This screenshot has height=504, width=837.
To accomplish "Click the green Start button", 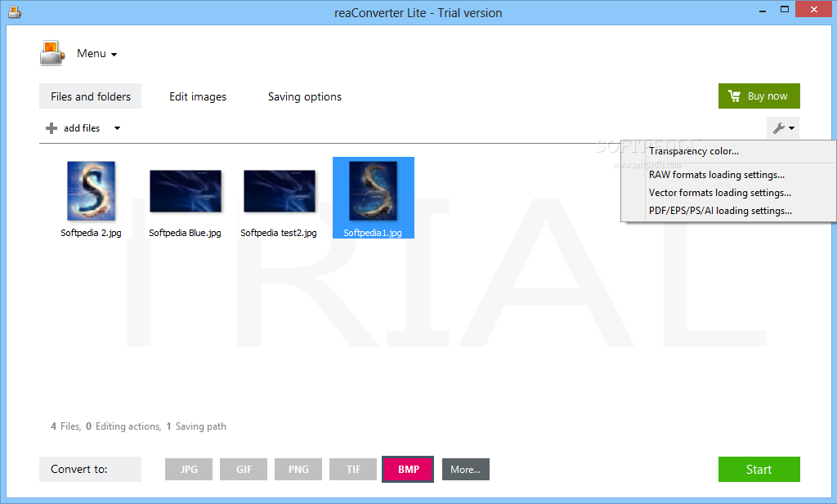I will click(x=759, y=470).
